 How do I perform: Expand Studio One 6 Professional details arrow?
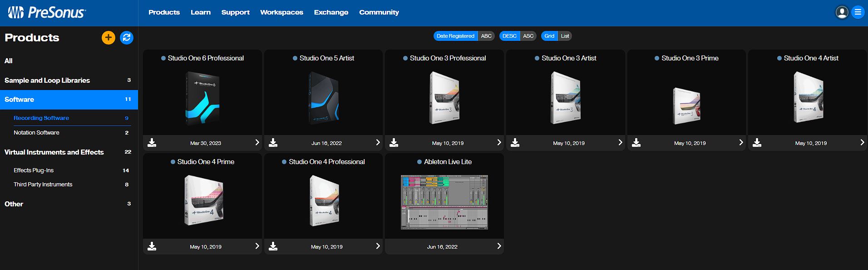[257, 142]
